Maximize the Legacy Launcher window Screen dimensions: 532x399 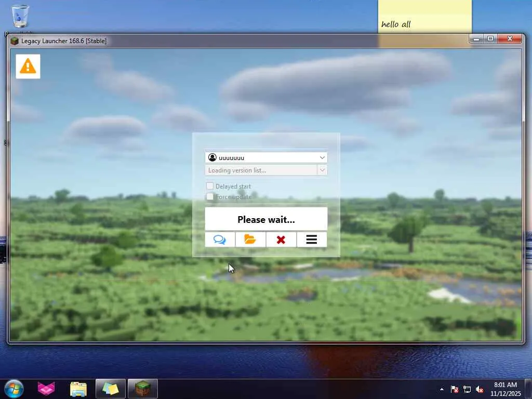tap(490, 39)
